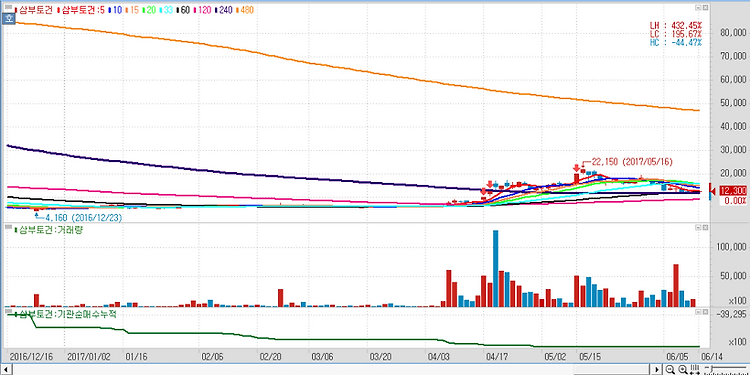Click the red price arrow marker on axis
This screenshot has width=750, height=375.
713,191
